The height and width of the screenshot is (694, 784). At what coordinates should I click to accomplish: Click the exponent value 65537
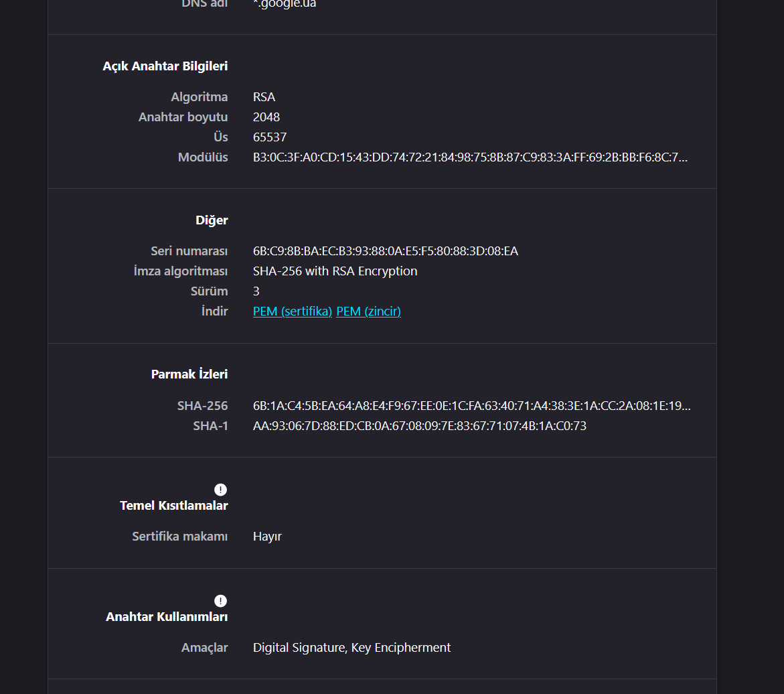[x=270, y=137]
